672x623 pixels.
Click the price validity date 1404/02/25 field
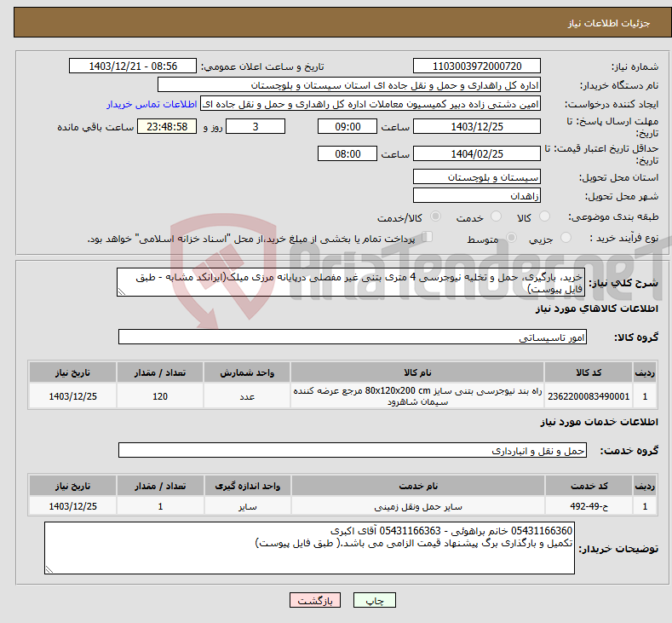pyautogui.click(x=477, y=153)
